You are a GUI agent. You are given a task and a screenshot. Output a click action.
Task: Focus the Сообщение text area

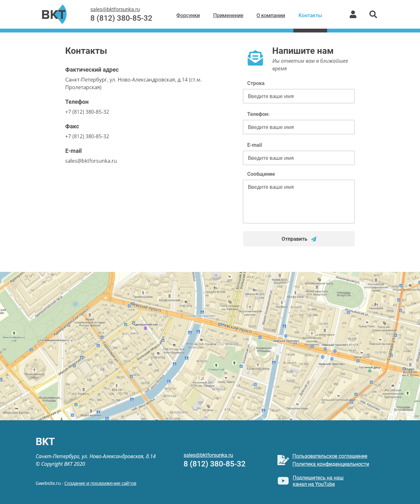[299, 202]
